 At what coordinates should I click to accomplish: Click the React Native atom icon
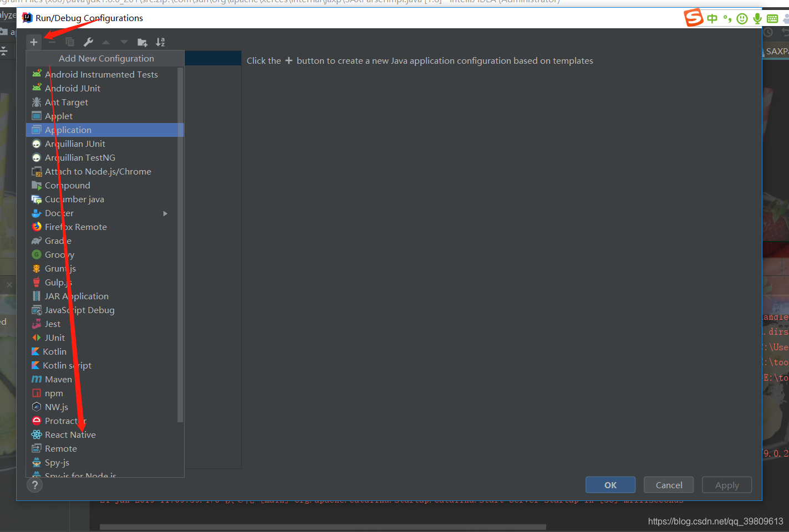[x=37, y=434]
